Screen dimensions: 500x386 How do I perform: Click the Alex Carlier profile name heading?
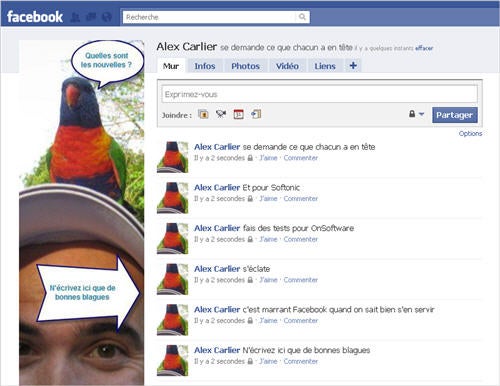[187, 47]
